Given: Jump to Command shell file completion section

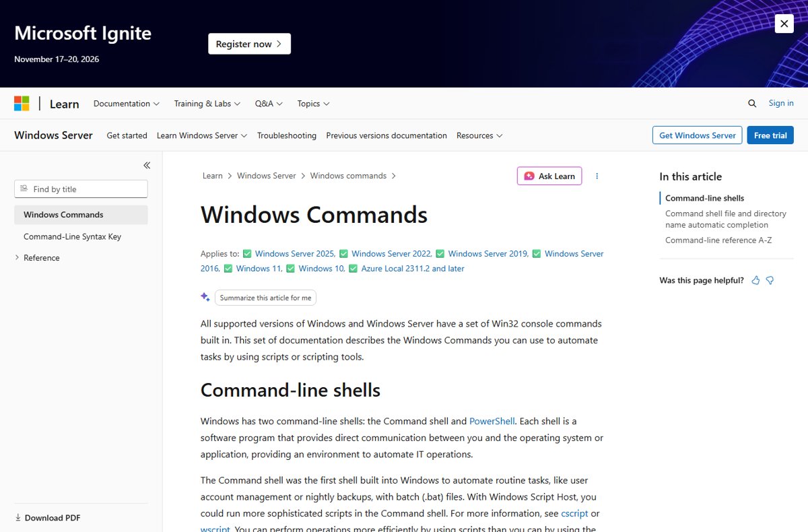Looking at the screenshot, I should [726, 219].
